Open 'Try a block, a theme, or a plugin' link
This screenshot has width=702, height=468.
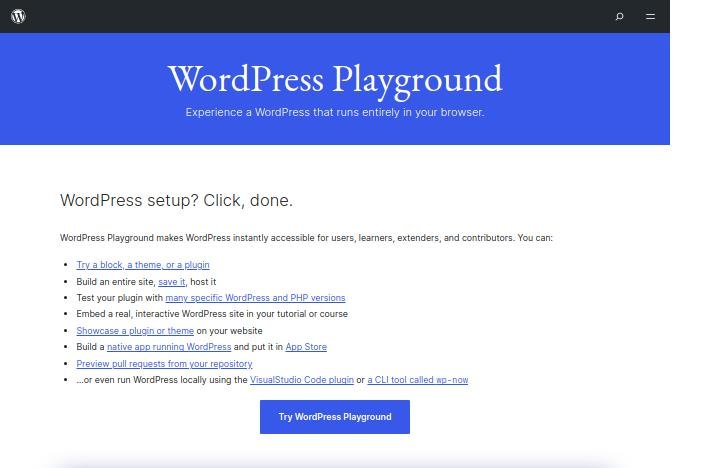click(x=143, y=265)
